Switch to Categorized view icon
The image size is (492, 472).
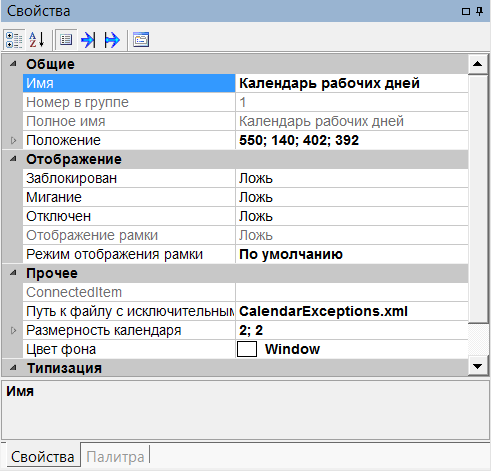click(14, 40)
